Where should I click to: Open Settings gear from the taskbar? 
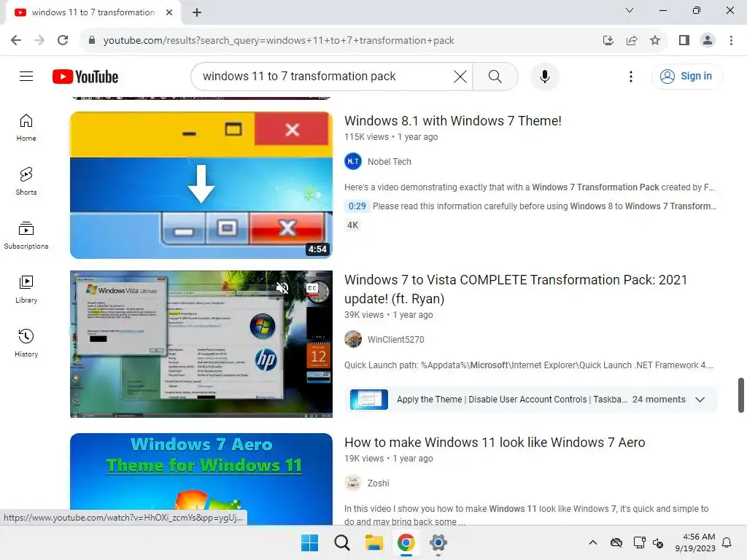[438, 542]
